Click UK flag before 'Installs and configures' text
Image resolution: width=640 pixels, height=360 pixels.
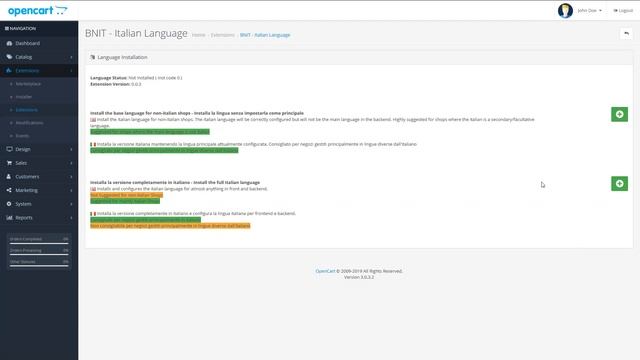[x=93, y=189]
